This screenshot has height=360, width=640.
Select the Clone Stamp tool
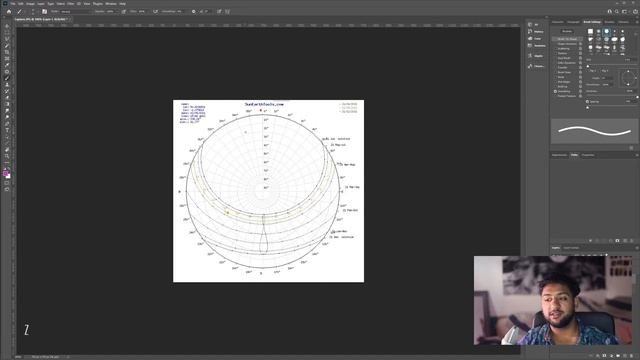[7, 84]
